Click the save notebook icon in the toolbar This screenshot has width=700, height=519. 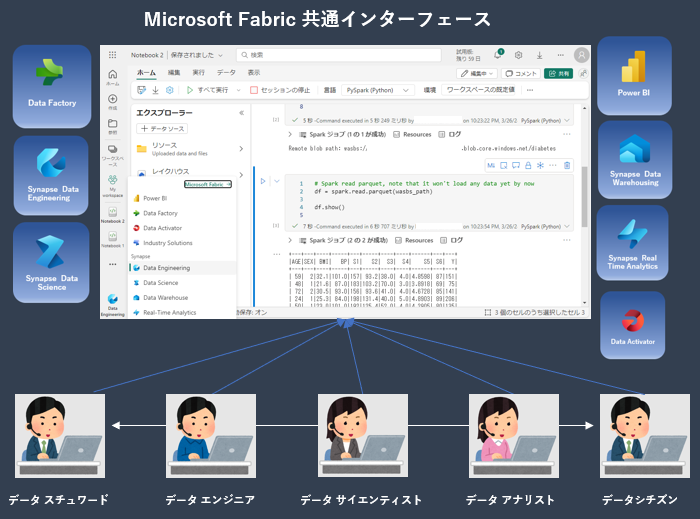[141, 90]
